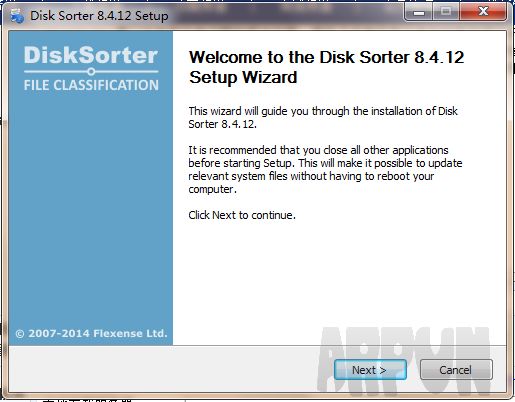This screenshot has height=402, width=515.
Task: Minimize the Disk Sorter Setup window
Action: click(x=419, y=13)
